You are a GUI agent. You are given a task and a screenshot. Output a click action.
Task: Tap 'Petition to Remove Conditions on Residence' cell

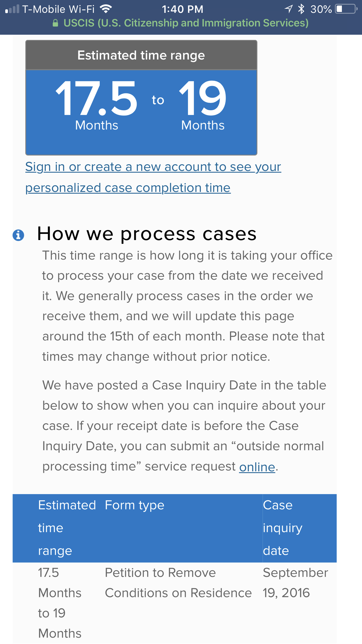click(x=178, y=583)
